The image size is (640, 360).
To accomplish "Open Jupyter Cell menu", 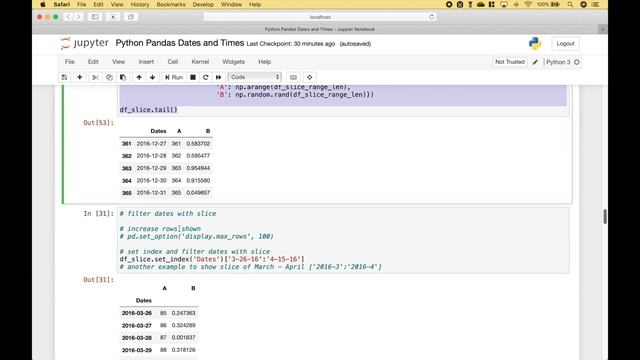I will coord(173,62).
